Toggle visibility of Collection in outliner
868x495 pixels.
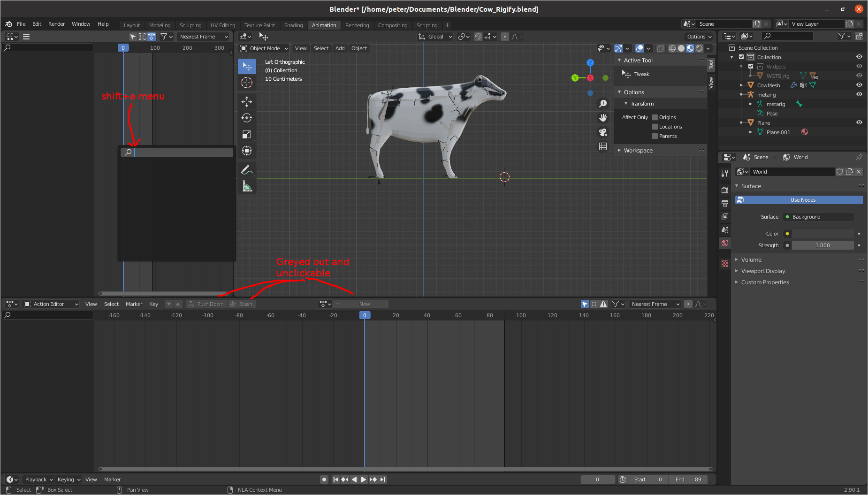[859, 57]
